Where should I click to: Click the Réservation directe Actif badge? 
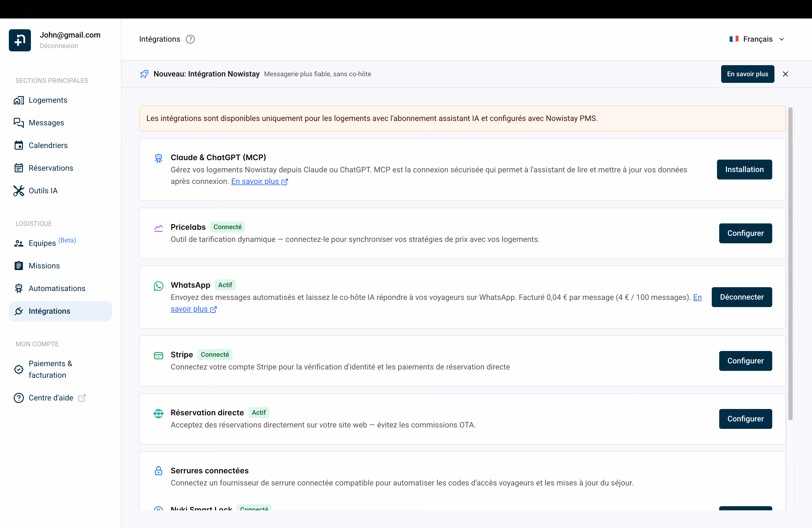point(259,413)
